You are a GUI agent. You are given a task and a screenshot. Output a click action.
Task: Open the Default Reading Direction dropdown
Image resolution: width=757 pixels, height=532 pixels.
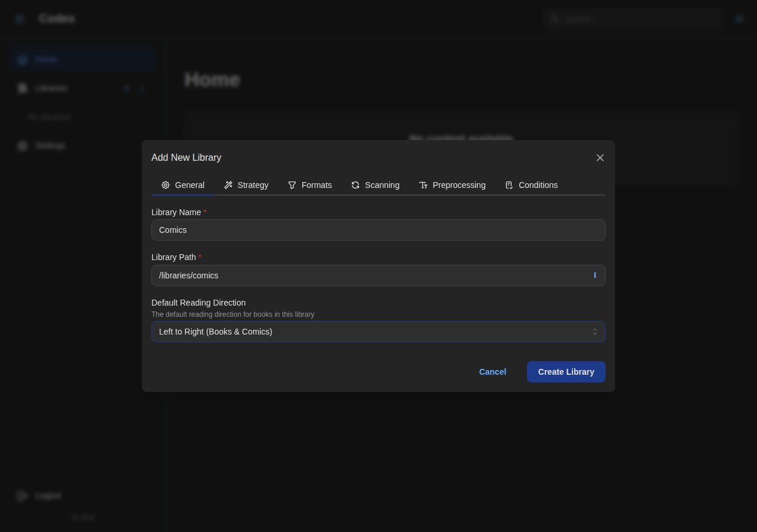point(378,332)
